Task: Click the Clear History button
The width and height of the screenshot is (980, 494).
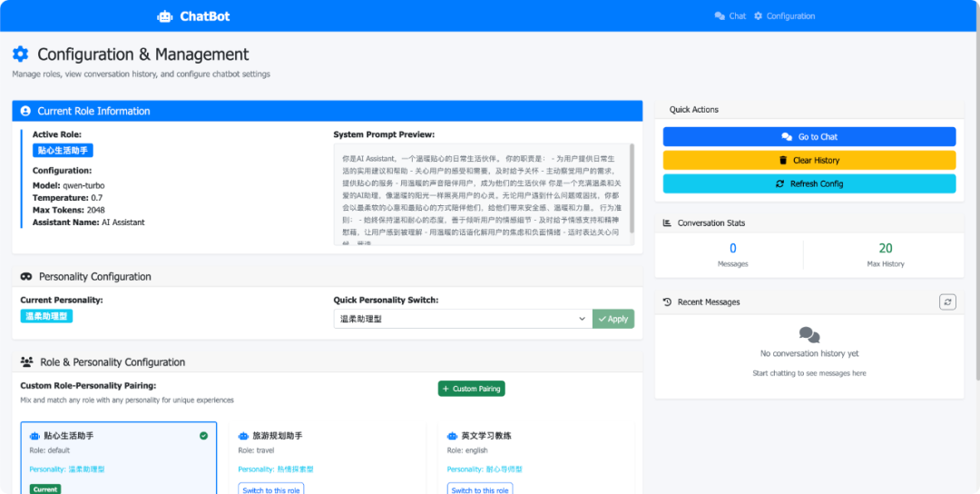Action: click(809, 160)
